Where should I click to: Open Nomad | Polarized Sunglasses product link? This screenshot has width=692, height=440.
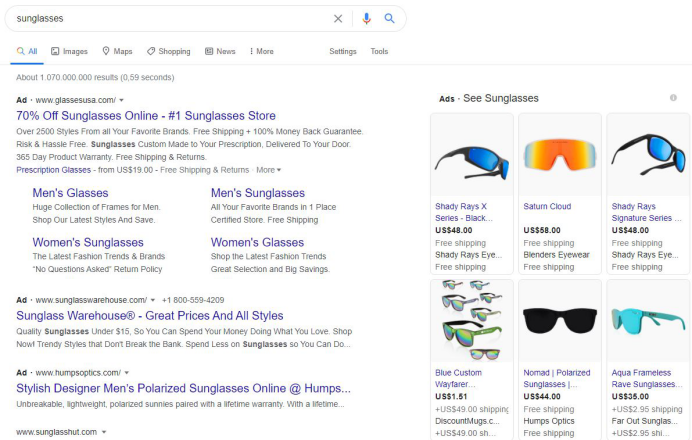557,378
